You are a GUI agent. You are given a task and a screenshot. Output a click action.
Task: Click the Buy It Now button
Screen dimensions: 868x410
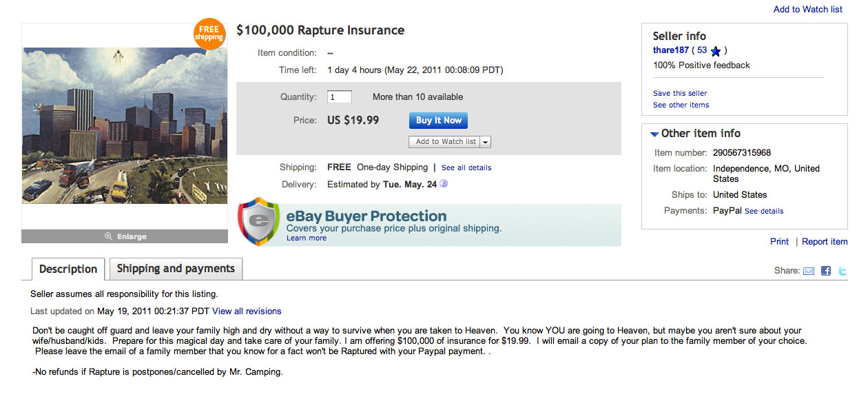(438, 121)
